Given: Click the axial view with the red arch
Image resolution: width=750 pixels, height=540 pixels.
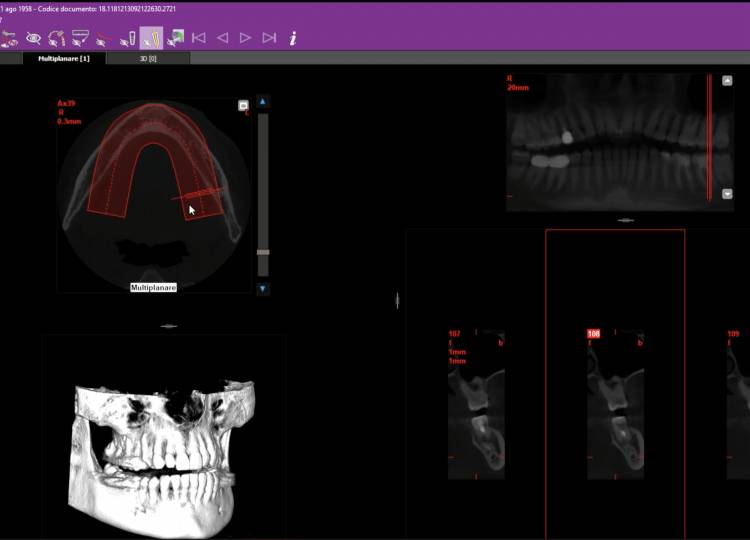Looking at the screenshot, I should 154,195.
